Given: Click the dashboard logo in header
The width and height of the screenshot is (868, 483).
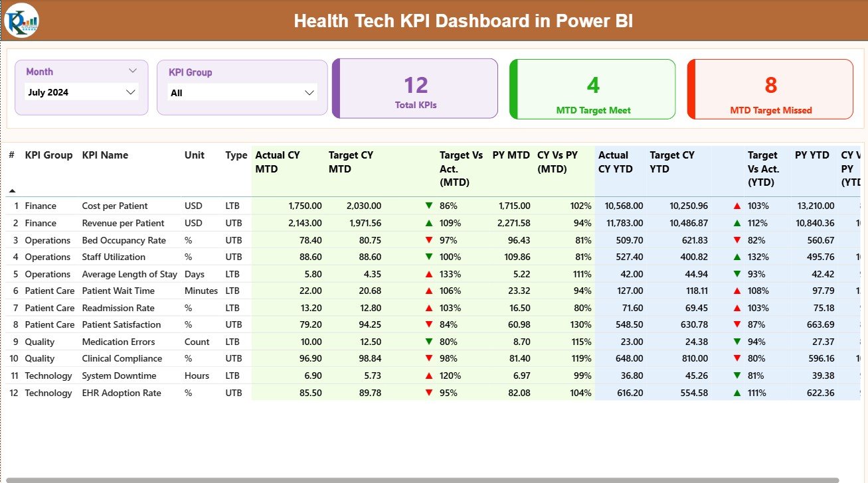Looking at the screenshot, I should (x=22, y=21).
